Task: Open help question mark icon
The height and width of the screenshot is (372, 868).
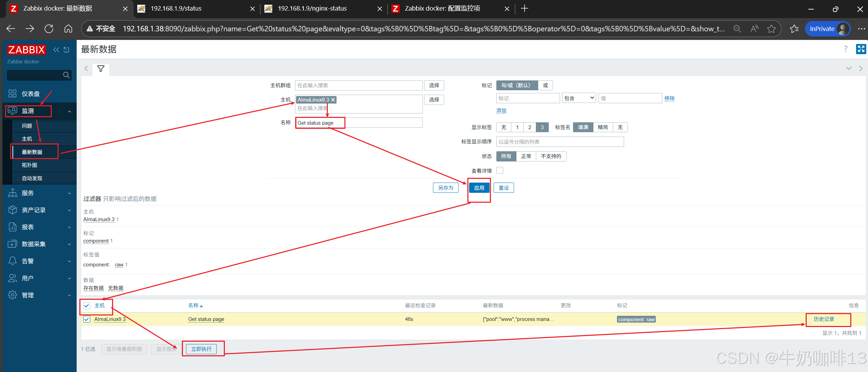Action: click(846, 49)
